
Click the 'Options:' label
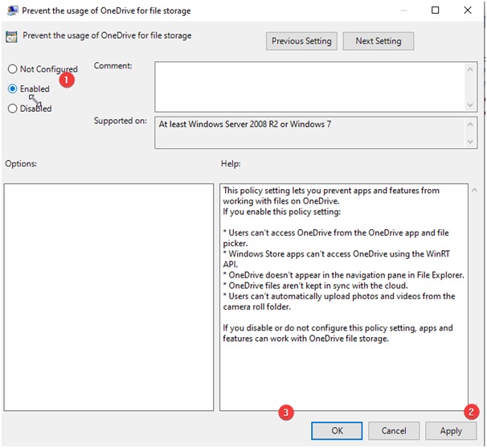(x=21, y=163)
